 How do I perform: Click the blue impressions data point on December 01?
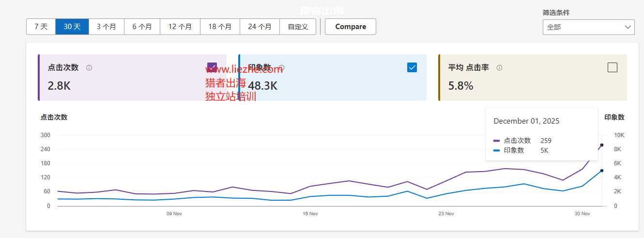click(602, 171)
